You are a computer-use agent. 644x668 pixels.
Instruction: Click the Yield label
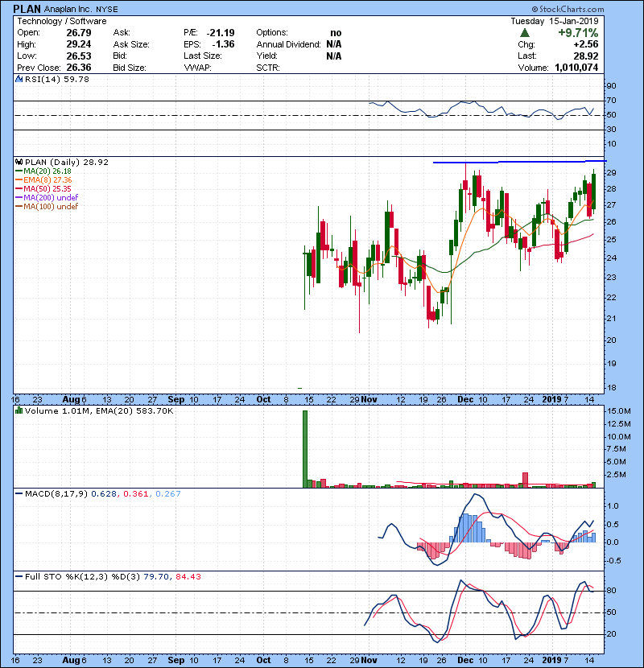(266, 56)
